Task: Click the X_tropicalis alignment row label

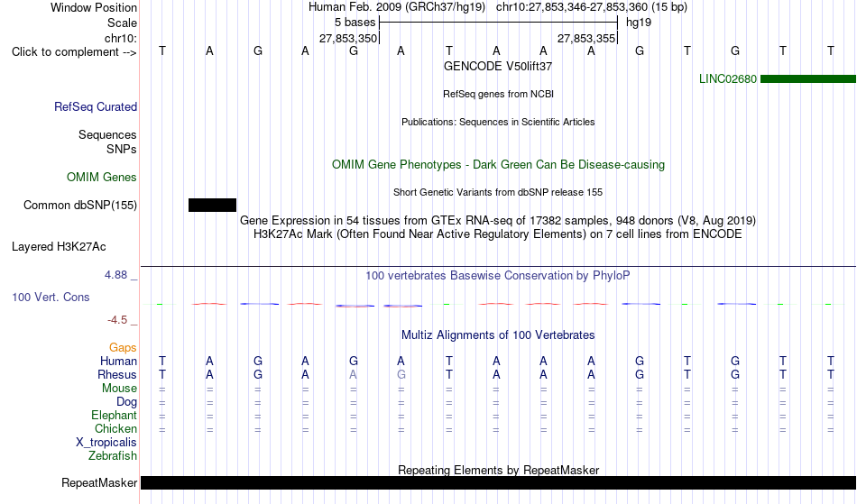Action: tap(106, 443)
